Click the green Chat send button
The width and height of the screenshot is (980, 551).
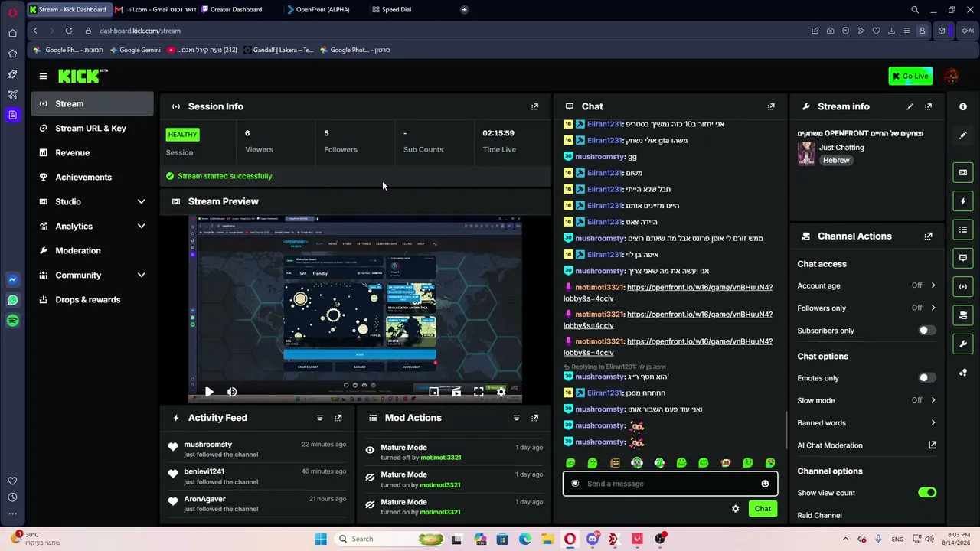coord(763,509)
